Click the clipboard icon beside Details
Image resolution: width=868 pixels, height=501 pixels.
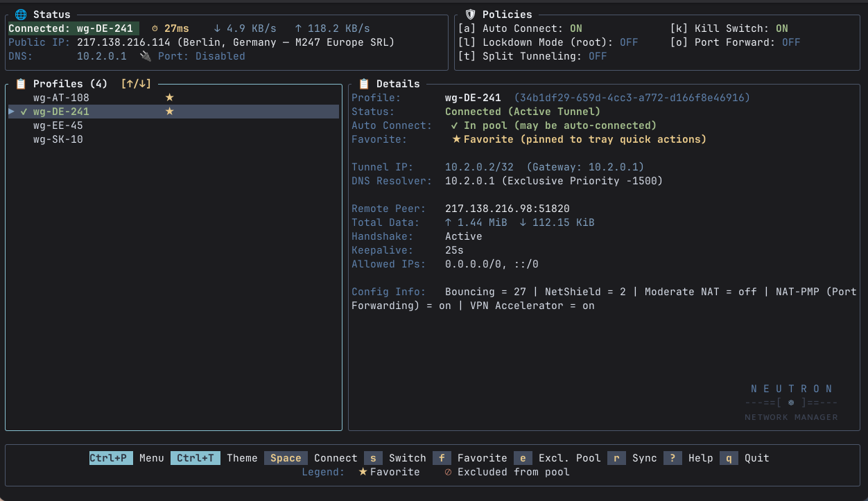pyautogui.click(x=364, y=84)
